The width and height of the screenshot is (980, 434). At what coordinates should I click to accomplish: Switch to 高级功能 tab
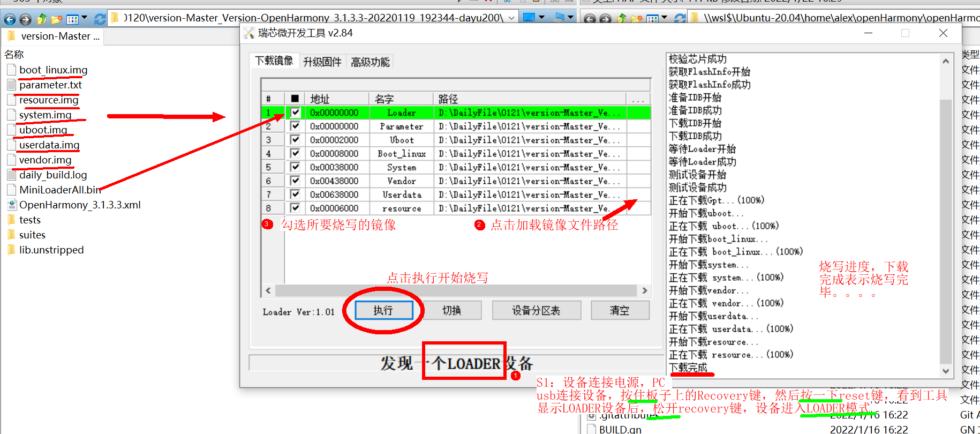click(x=370, y=62)
